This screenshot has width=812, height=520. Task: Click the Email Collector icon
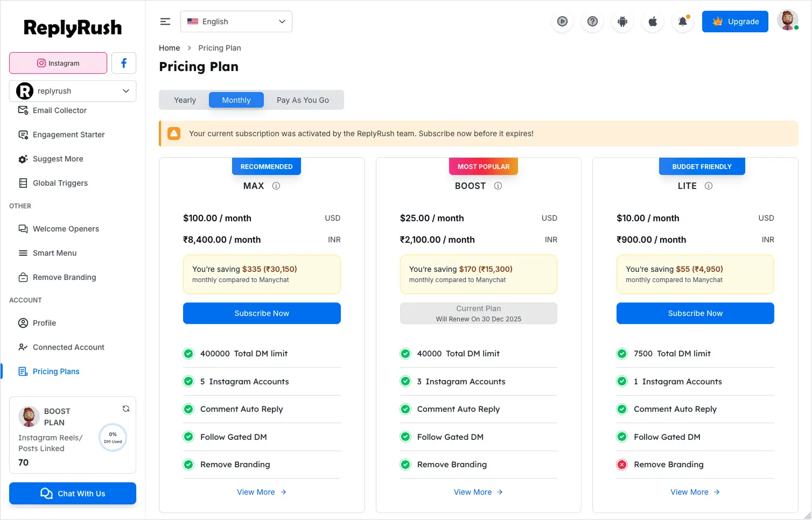pos(23,110)
